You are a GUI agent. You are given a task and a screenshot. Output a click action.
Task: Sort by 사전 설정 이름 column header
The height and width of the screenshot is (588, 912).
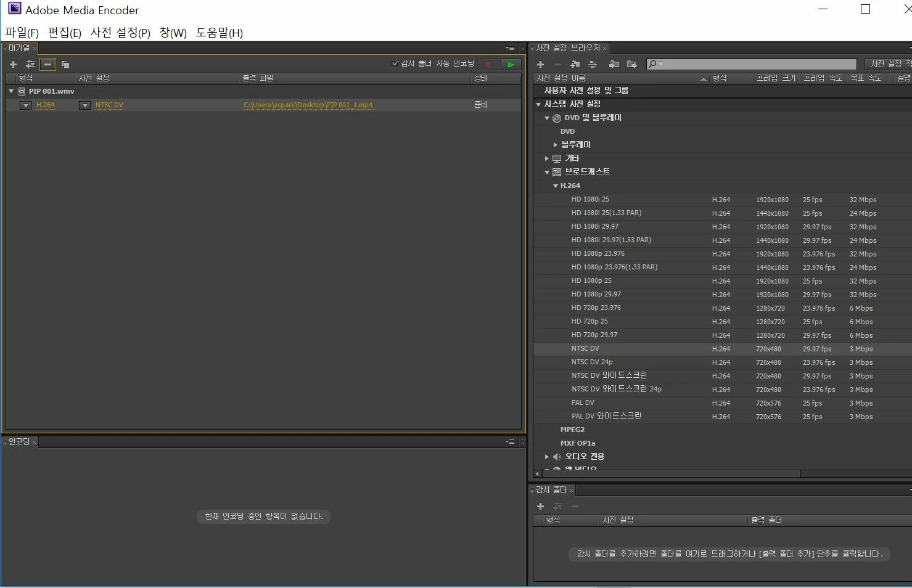pos(621,78)
